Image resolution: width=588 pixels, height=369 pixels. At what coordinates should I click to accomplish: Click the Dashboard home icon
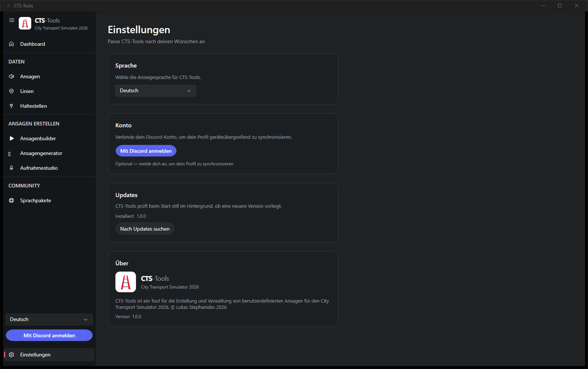pyautogui.click(x=11, y=44)
